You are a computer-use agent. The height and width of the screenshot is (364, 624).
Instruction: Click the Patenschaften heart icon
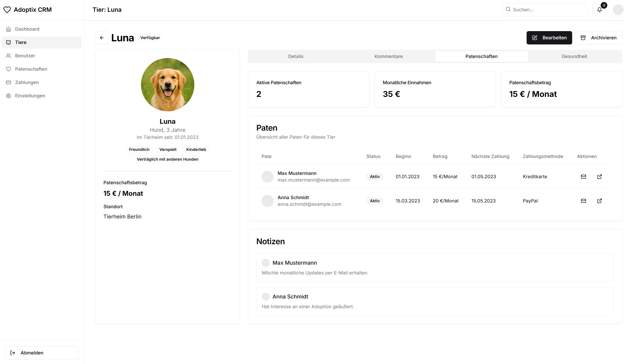[9, 69]
